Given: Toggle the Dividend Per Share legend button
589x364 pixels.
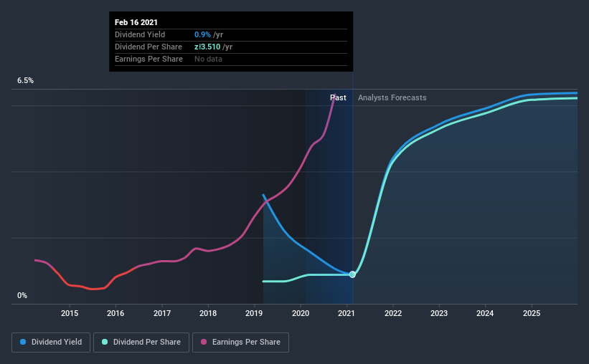Looking at the screenshot, I should [x=142, y=343].
